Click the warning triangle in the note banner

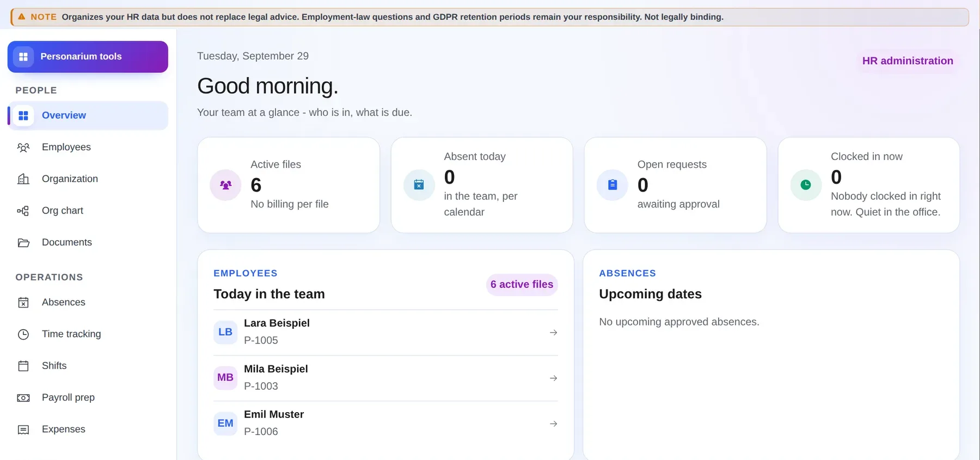click(x=22, y=17)
